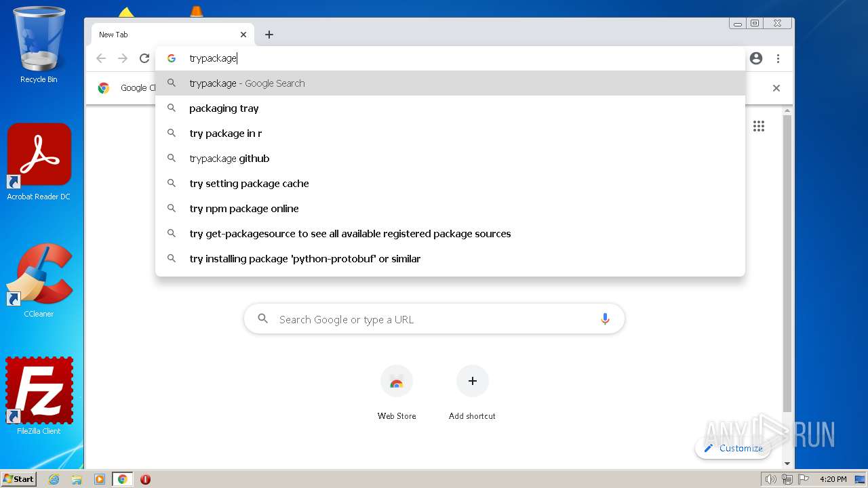Viewport: 868px width, 488px height.
Task: Open Windows Explorer folder in taskbar
Action: [x=77, y=479]
